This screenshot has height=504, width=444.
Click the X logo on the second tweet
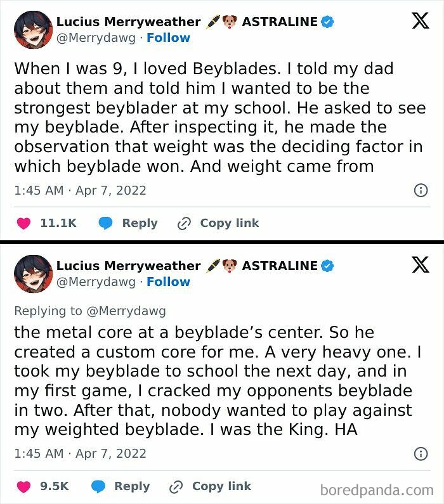[420, 265]
